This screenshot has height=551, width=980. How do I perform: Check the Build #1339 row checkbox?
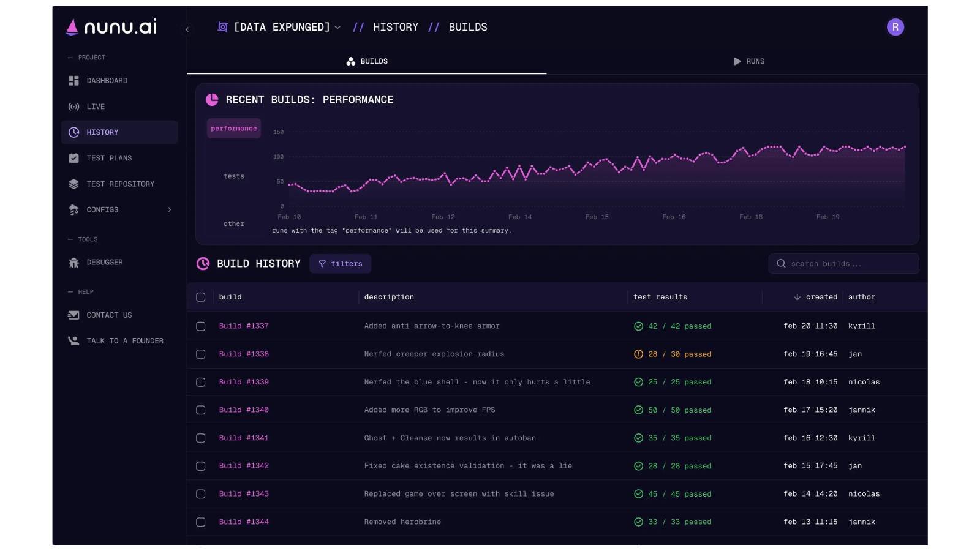tap(200, 382)
